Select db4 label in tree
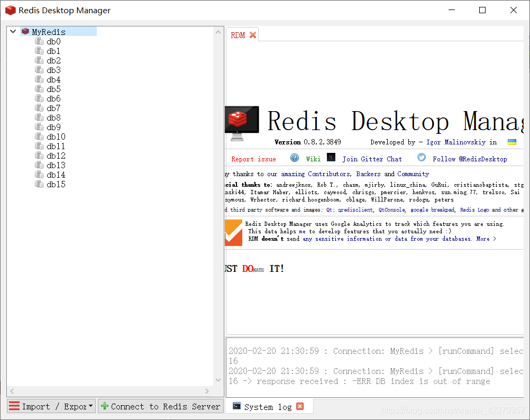The width and height of the screenshot is (530, 420). (54, 80)
